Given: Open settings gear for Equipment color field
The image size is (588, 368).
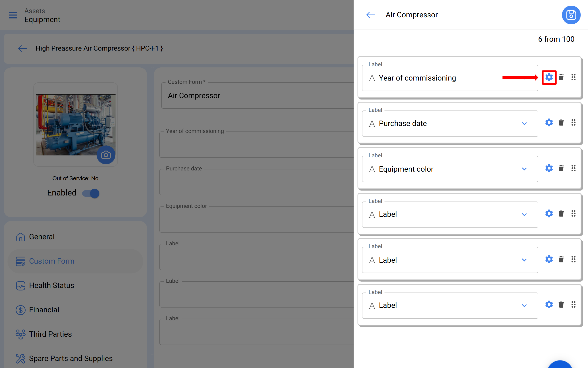Looking at the screenshot, I should 549,168.
